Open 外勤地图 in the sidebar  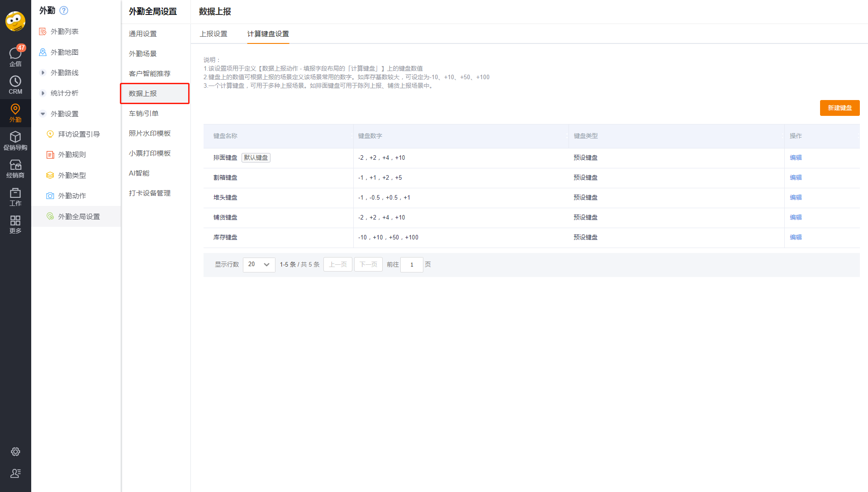pyautogui.click(x=65, y=53)
